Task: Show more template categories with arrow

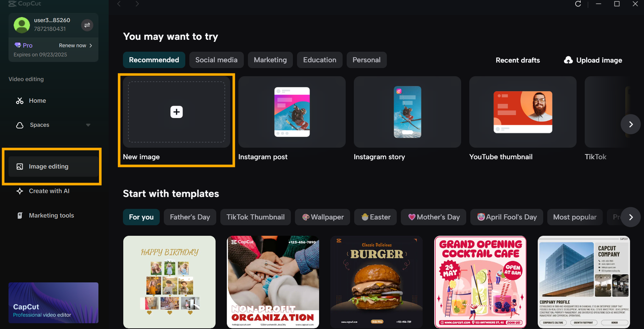Action: [x=630, y=217]
